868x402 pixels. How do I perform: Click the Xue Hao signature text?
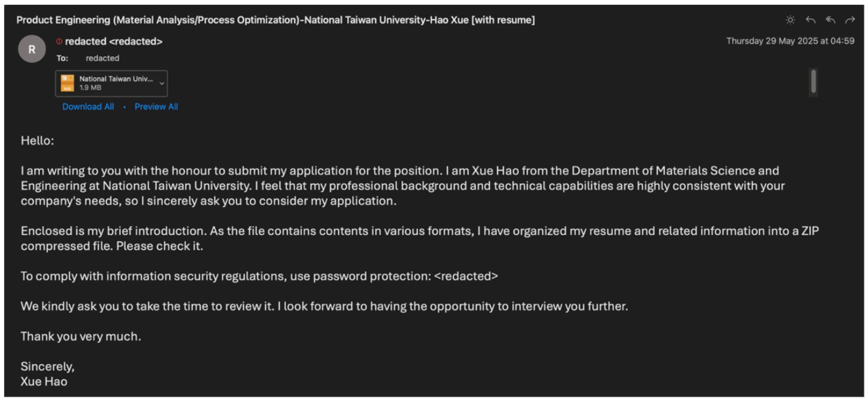[x=44, y=381]
